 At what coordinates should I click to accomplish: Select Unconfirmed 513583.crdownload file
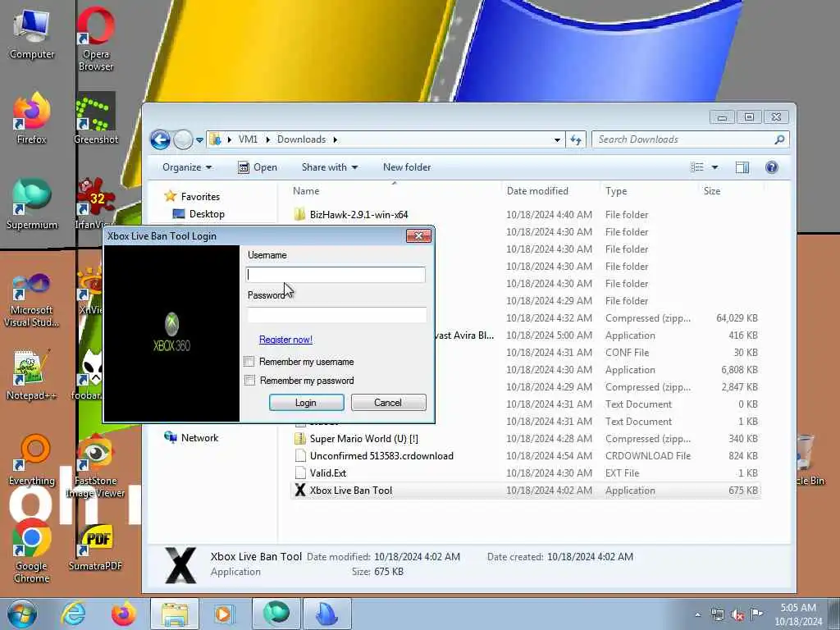point(374,456)
